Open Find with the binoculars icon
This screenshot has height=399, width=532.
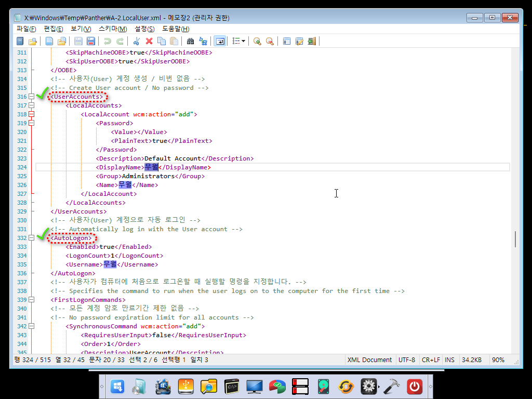click(190, 42)
